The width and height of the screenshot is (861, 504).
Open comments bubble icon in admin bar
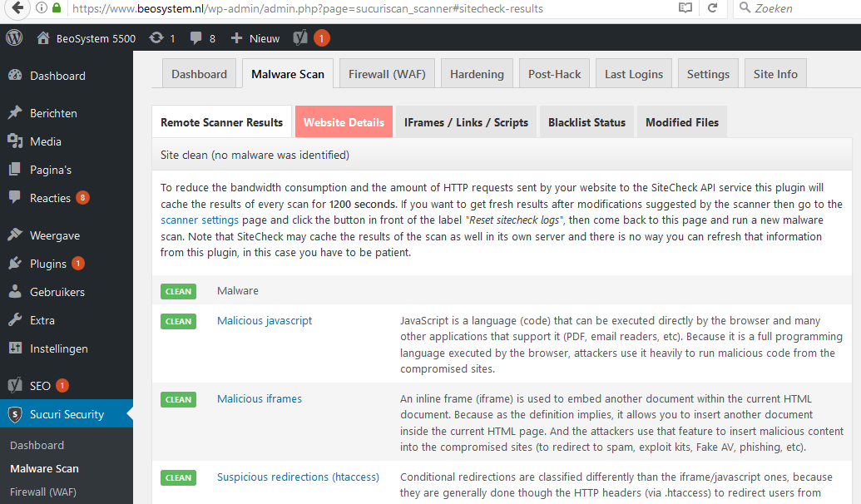pyautogui.click(x=195, y=38)
